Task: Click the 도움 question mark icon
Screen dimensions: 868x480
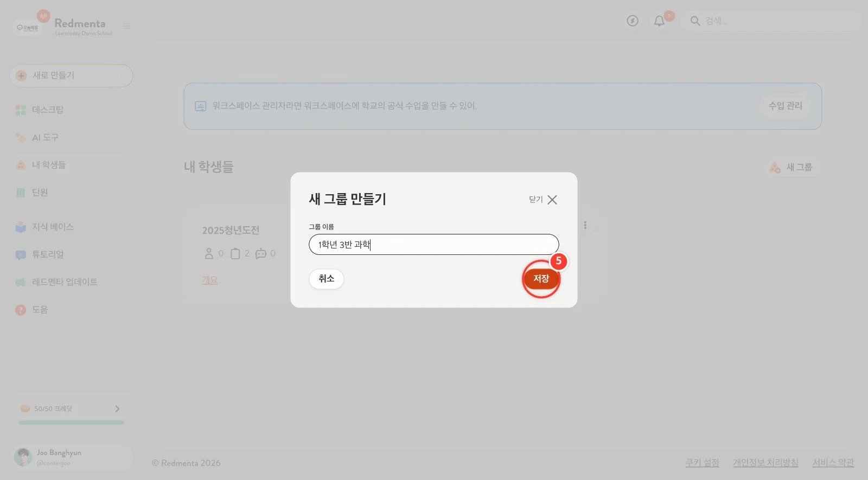Action: pos(21,310)
